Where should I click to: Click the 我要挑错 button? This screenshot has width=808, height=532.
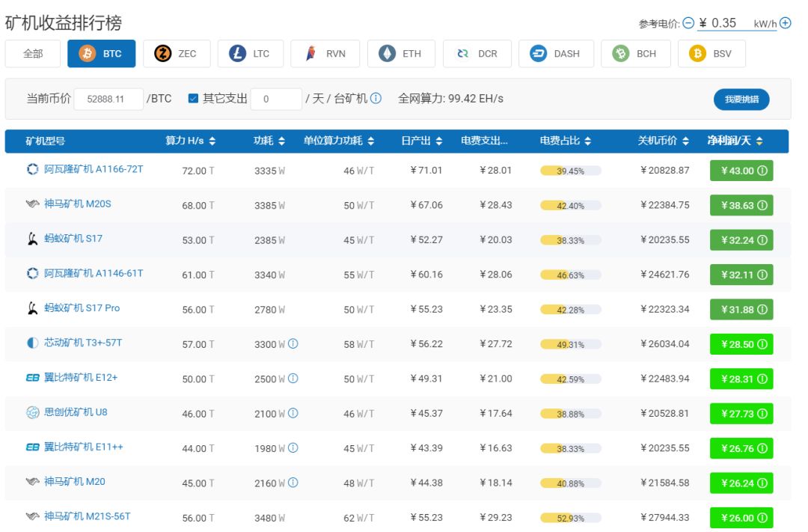[741, 100]
